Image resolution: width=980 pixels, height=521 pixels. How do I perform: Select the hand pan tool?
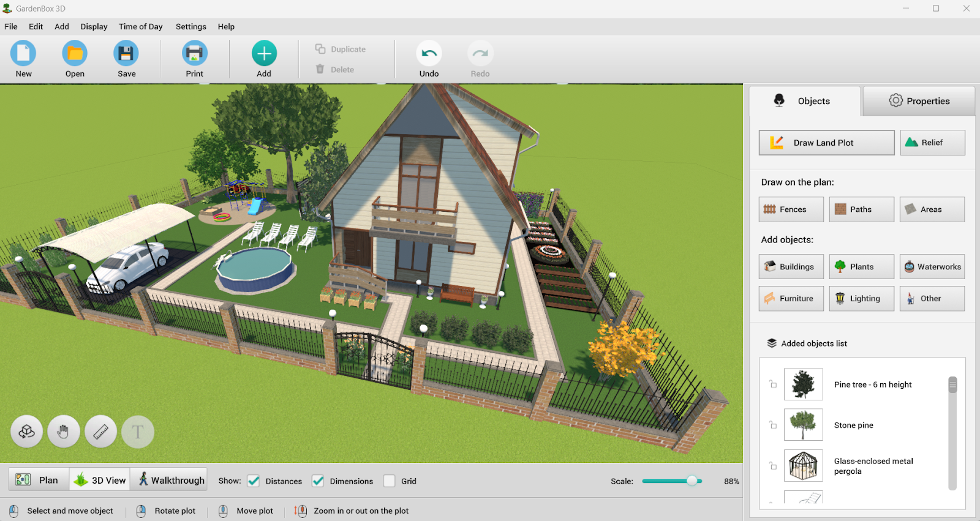64,432
